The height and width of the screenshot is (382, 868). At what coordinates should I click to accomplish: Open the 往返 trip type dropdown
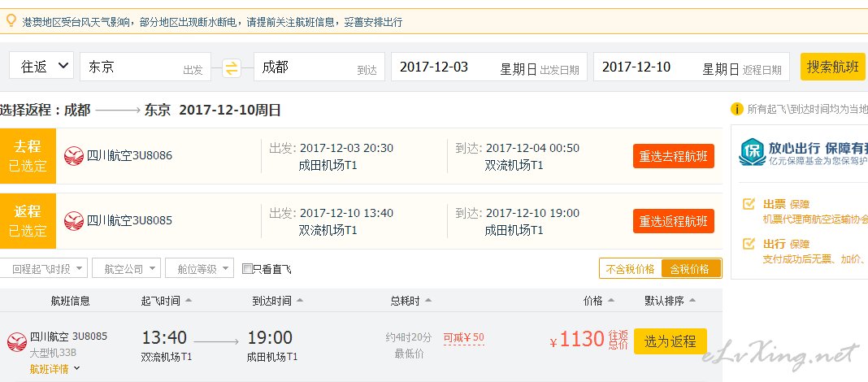coord(41,67)
